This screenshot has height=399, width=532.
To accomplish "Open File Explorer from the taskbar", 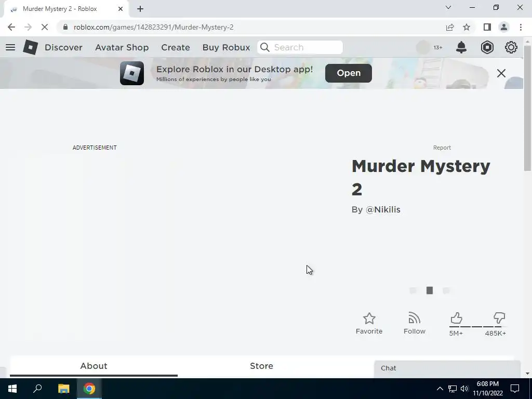I will [x=63, y=389].
